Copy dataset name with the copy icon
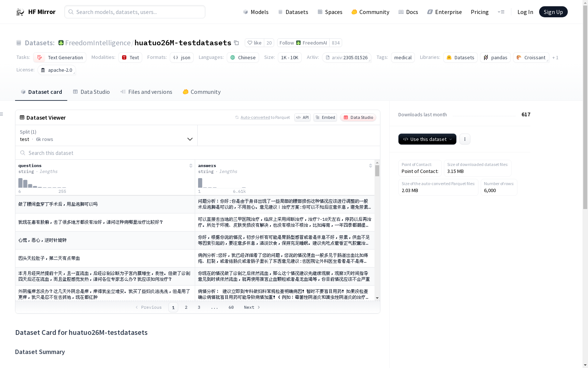The image size is (588, 368). (x=236, y=43)
